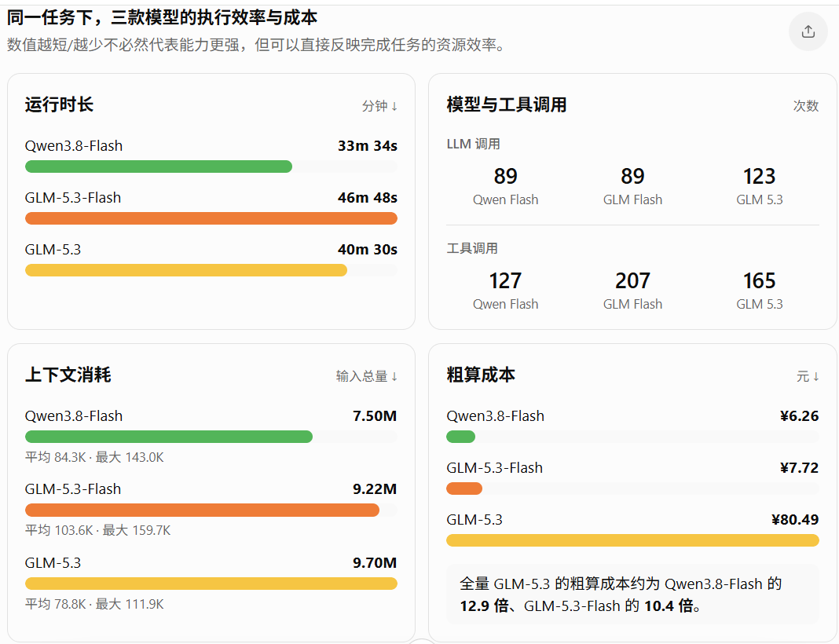Click GLM-5.3 label in 运行时长 card
Viewport: 839px width, 644px height.
pyautogui.click(x=53, y=249)
